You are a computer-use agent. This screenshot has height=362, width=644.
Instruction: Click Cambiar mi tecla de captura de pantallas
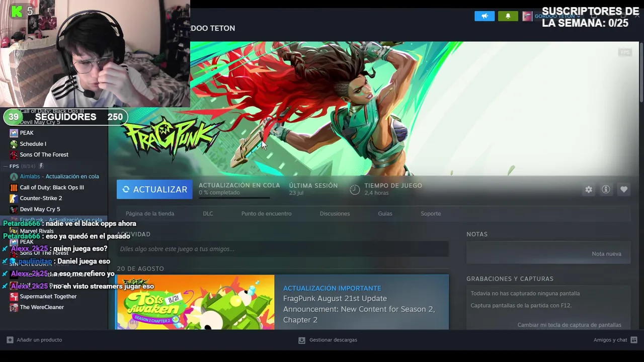569,325
